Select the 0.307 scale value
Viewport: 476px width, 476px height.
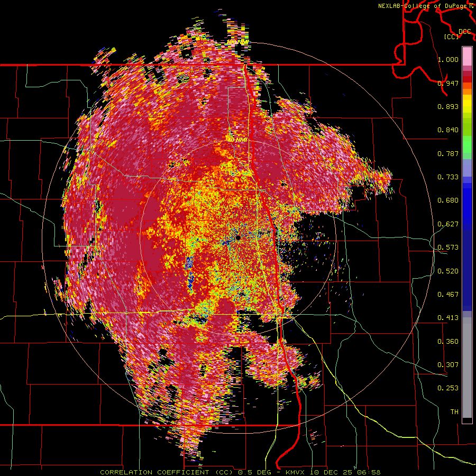tap(448, 365)
